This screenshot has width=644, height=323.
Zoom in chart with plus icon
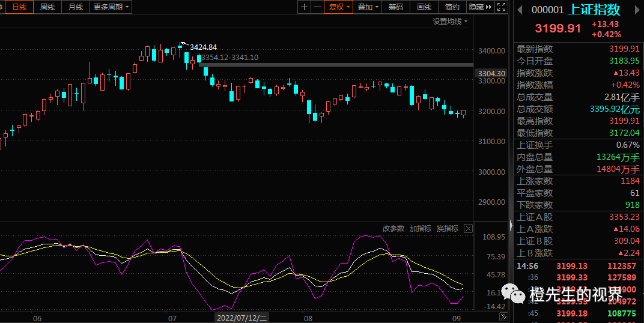[304, 7]
